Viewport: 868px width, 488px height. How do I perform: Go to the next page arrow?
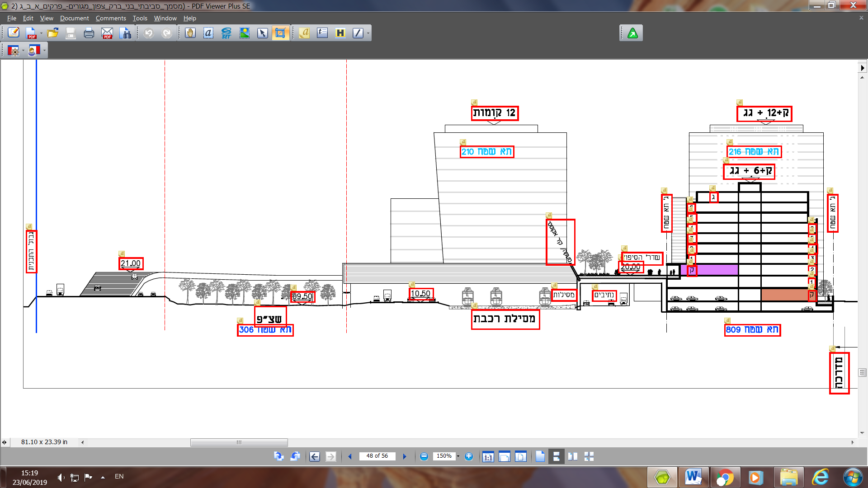coord(405,456)
